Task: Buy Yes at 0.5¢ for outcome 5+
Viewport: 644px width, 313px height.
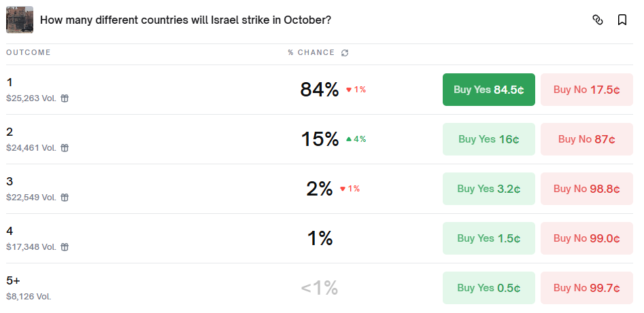Action: (x=489, y=288)
